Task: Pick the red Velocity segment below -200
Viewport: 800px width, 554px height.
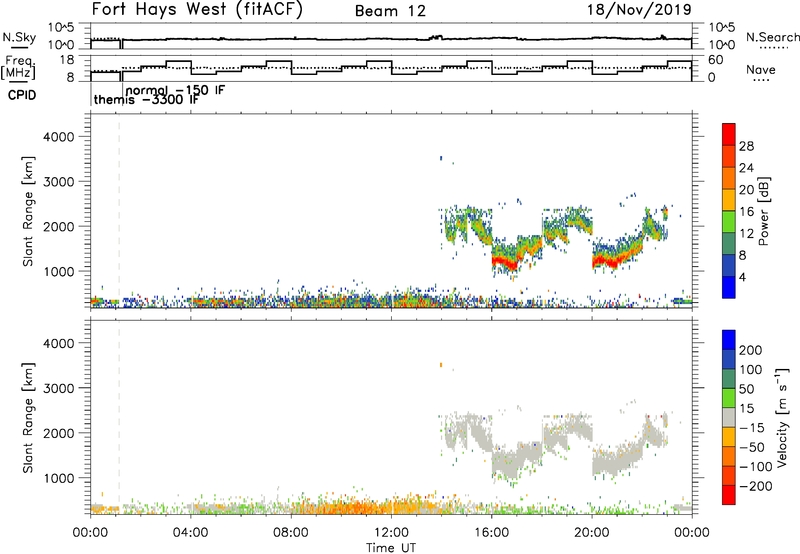Action: (729, 495)
